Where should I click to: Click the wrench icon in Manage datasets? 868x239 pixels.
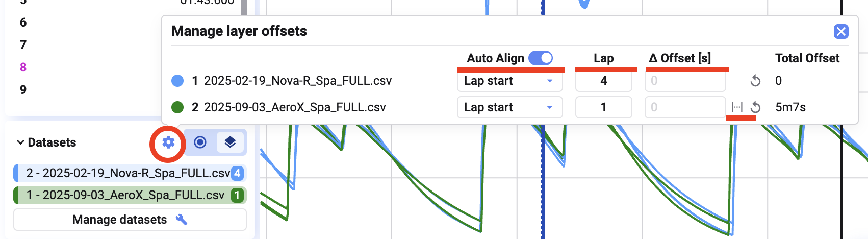click(182, 220)
